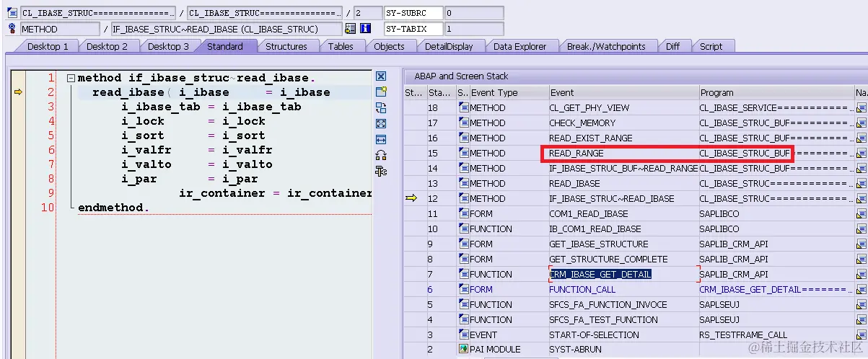Click navigation icon for READ_EXIST_RANGE row
The width and height of the screenshot is (868, 359).
pyautogui.click(x=862, y=138)
